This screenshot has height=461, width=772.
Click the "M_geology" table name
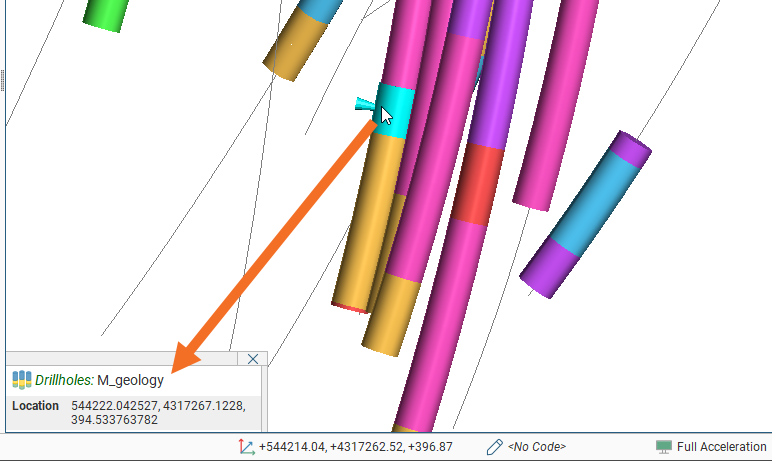pos(130,380)
